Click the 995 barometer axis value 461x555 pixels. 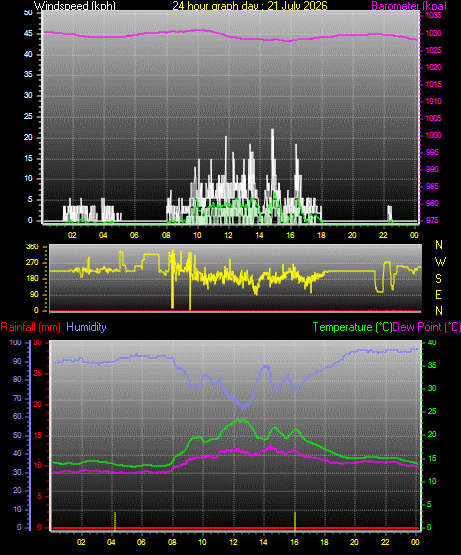click(x=432, y=152)
